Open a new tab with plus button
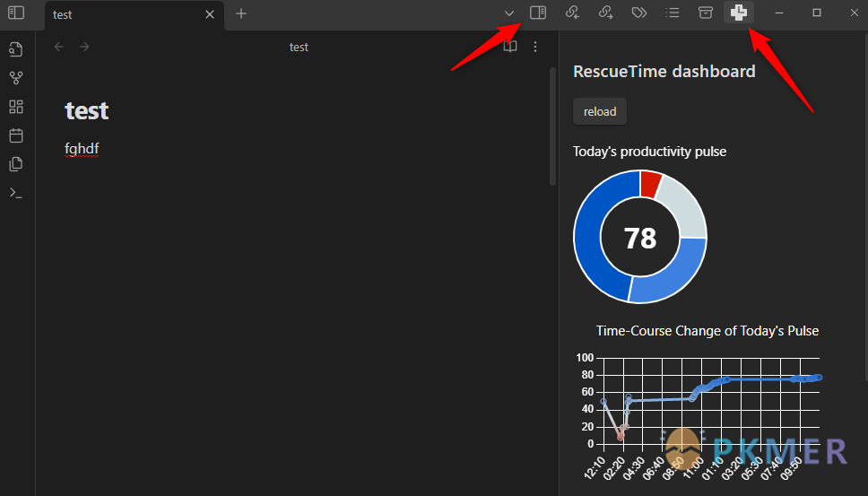The height and width of the screenshot is (496, 868). click(241, 13)
